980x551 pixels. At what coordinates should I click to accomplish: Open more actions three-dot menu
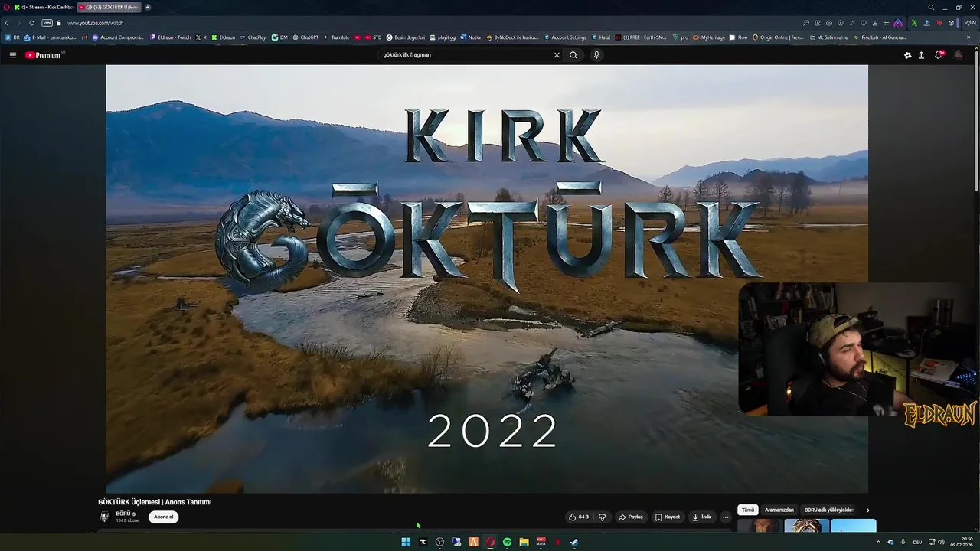726,517
